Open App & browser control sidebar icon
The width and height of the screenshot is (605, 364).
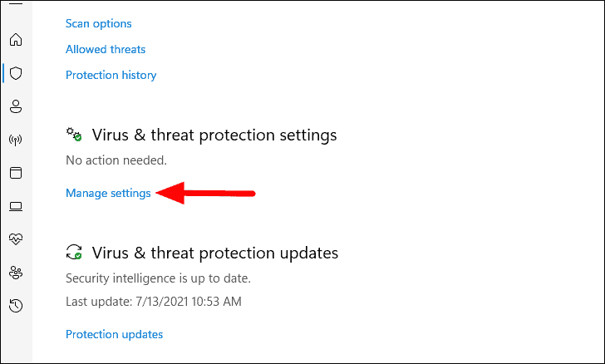click(16, 173)
